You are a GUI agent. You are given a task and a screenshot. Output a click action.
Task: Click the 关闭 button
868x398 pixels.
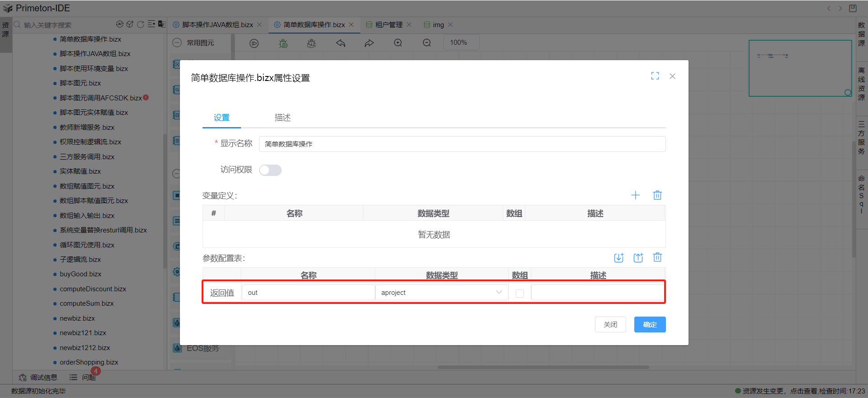(610, 325)
